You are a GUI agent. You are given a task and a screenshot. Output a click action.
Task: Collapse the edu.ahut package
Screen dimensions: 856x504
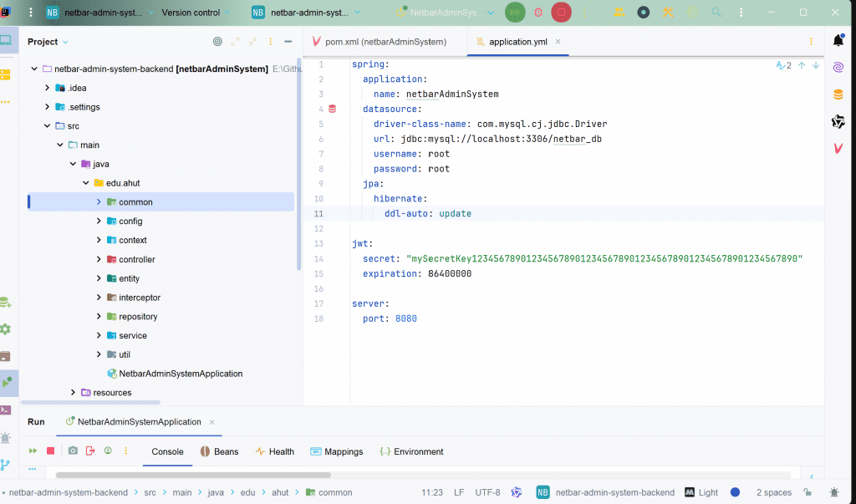pos(86,183)
